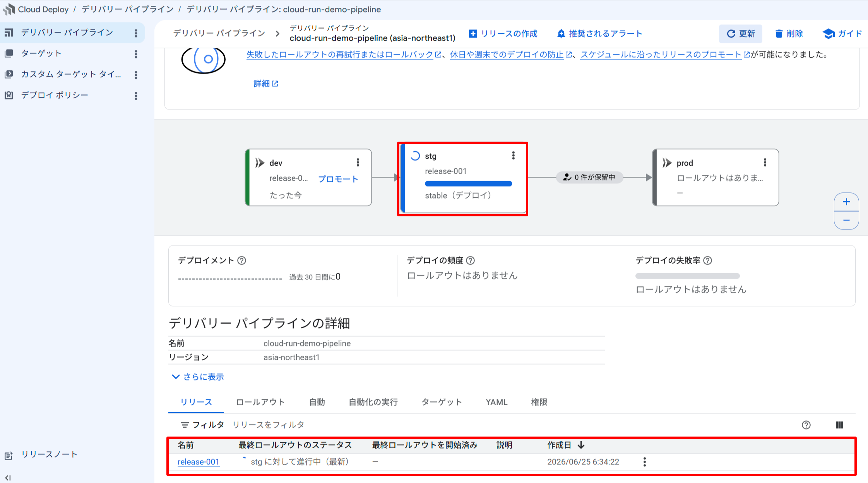The height and width of the screenshot is (483, 868).
Task: Open the release-001 link in table
Action: tap(199, 462)
